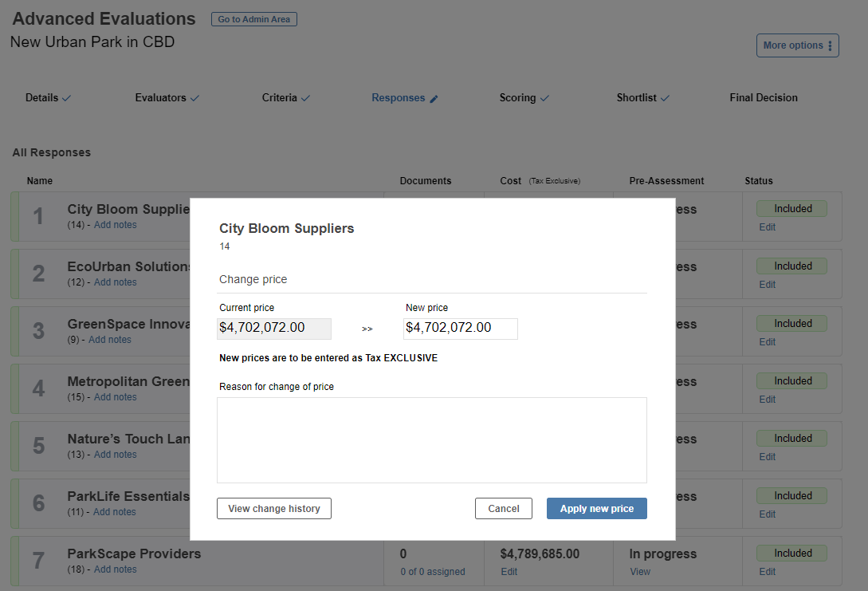Switch to the Responses step

pos(398,97)
